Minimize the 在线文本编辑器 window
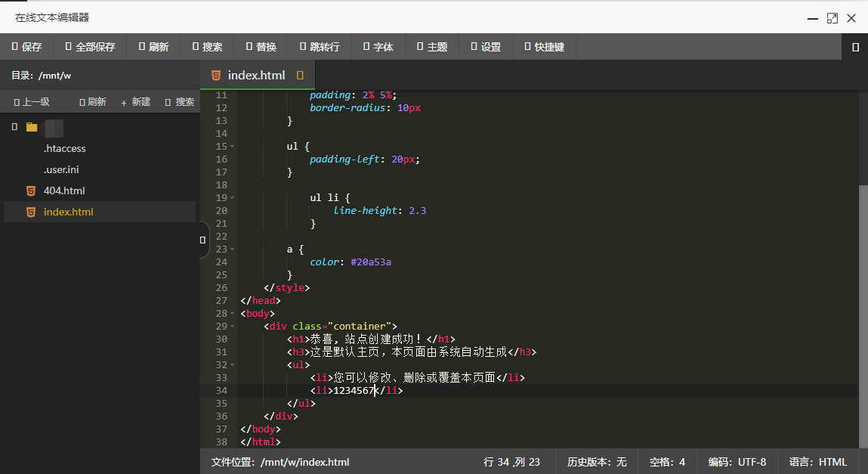868x474 pixels. [x=812, y=18]
